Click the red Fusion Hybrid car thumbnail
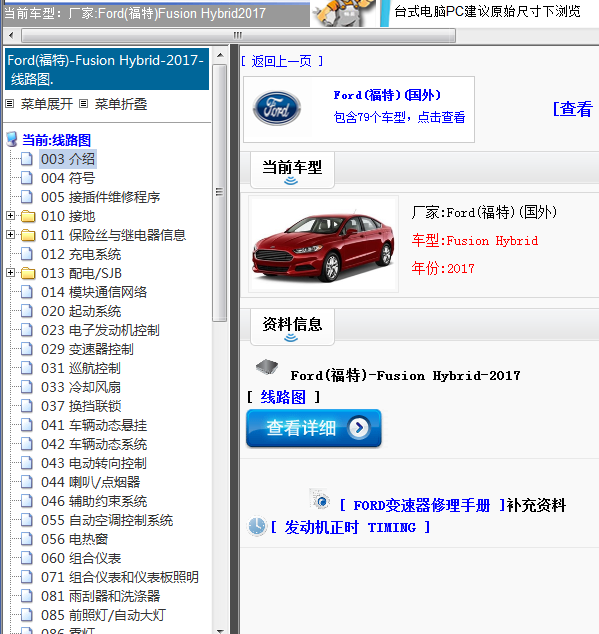599x634 pixels. 323,244
